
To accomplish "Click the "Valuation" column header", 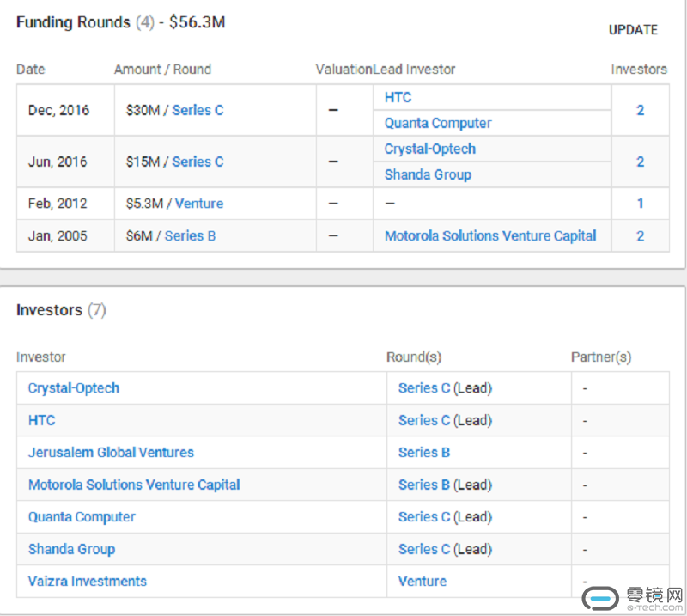I will (344, 70).
